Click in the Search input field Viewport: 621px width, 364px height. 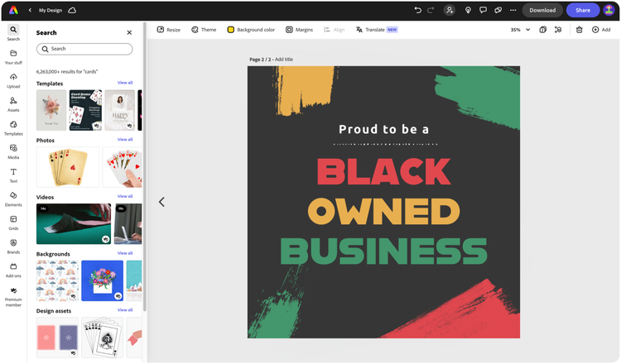[84, 49]
